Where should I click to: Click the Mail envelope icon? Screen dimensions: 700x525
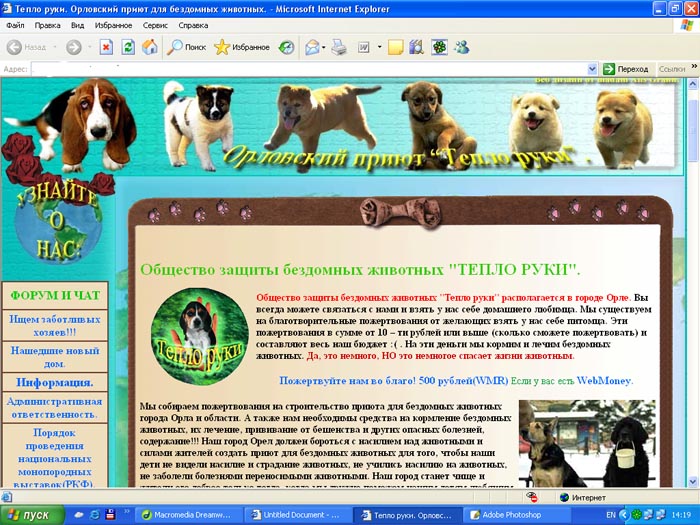coord(312,47)
